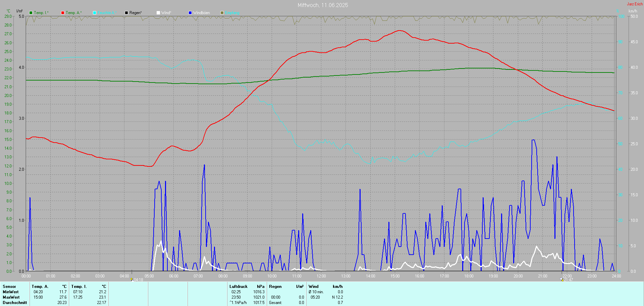Click the 29.0 value on temperature axis
644x306 pixels.
tap(8, 16)
